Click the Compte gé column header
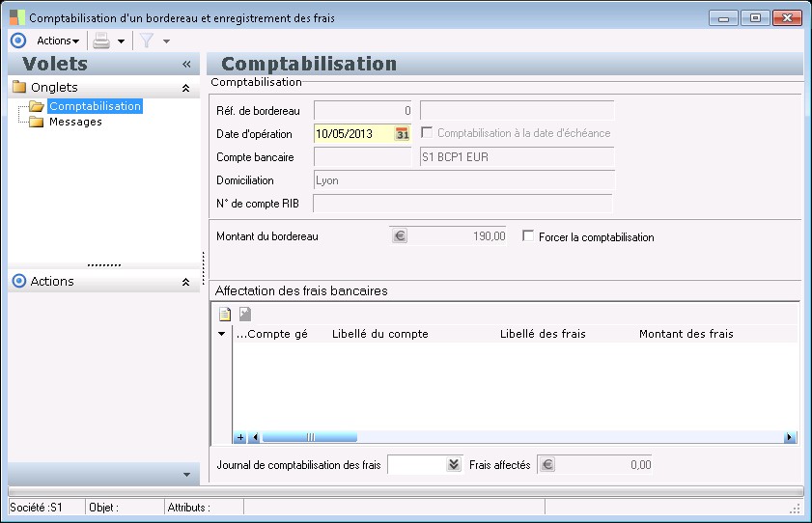Screen dimensions: 812x523 click(278, 334)
